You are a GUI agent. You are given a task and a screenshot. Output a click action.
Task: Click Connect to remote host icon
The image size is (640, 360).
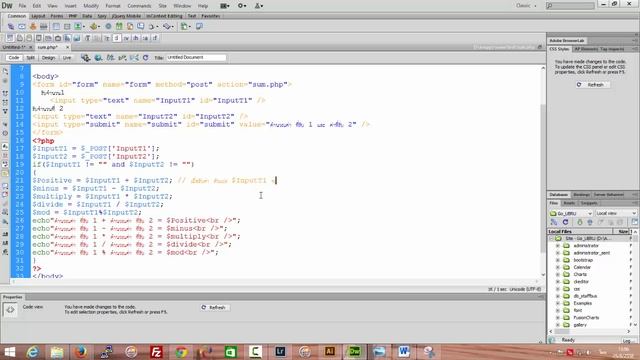554,222
